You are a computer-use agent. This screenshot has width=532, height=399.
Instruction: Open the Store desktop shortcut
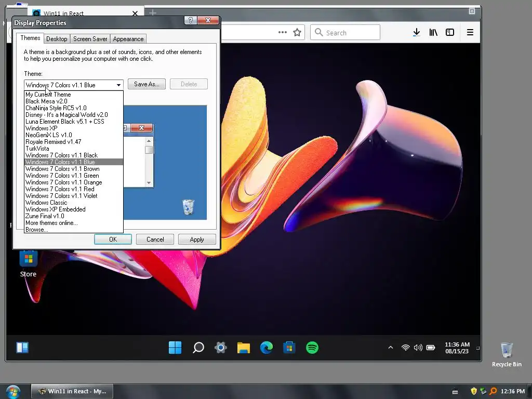click(x=29, y=264)
